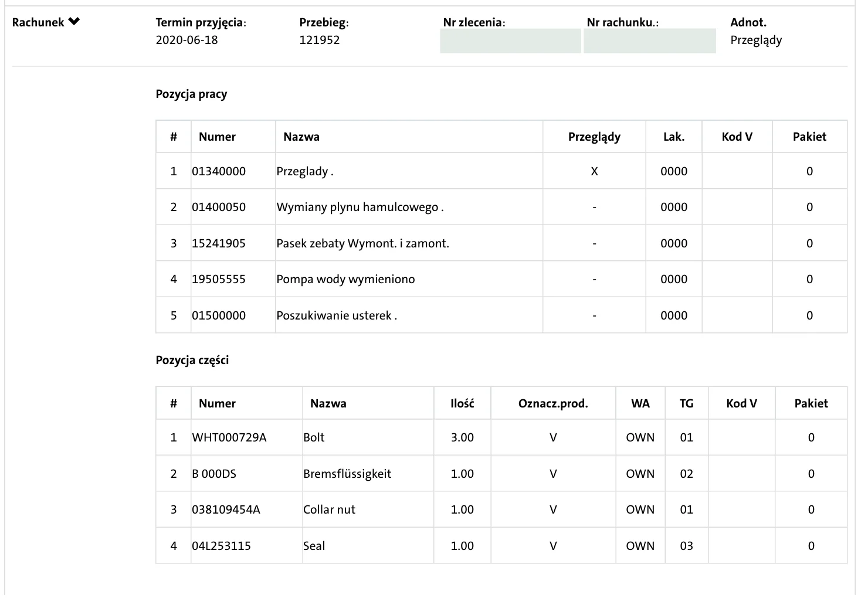The image size is (868, 598).
Task: Click 'Pompa wody wymieniono' entry
Action: [345, 280]
